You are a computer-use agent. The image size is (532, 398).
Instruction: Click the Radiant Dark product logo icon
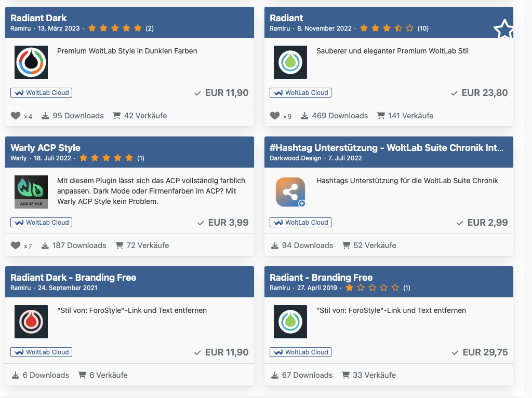[31, 62]
